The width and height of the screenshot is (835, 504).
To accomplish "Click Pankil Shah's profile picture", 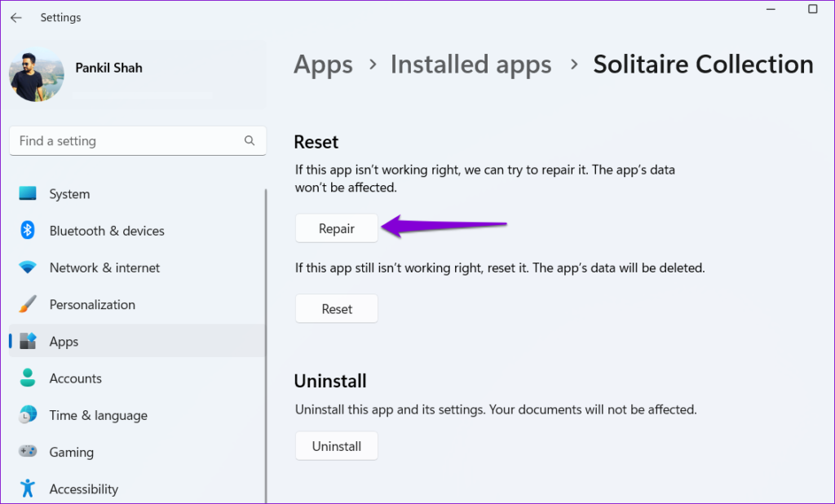I will pos(36,73).
